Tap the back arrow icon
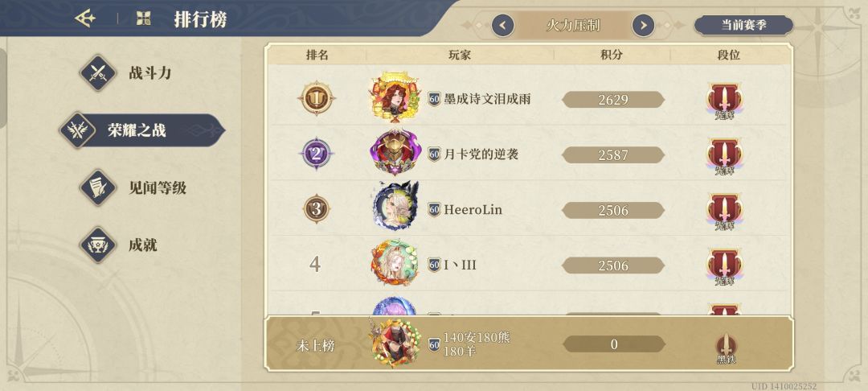 [x=85, y=19]
